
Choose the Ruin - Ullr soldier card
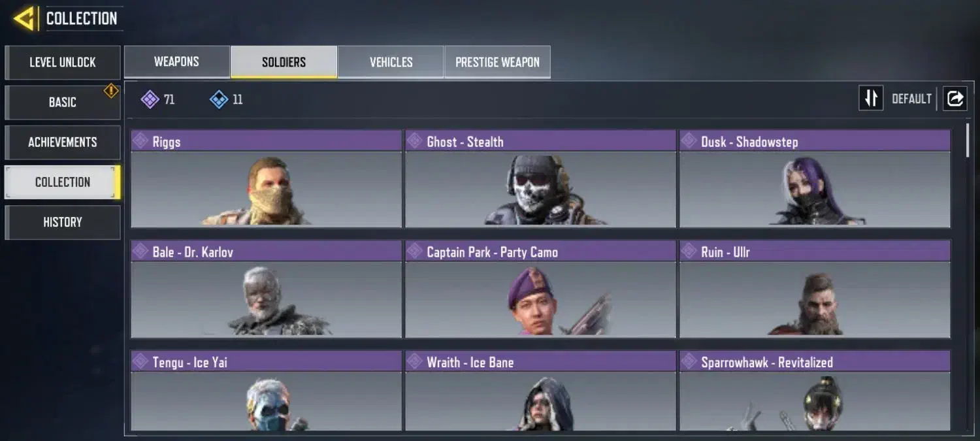coord(815,289)
